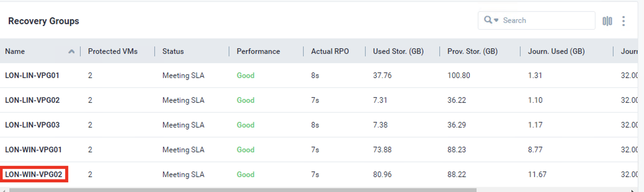
Task: Expand the search filter dropdown arrow
Action: coord(496,20)
